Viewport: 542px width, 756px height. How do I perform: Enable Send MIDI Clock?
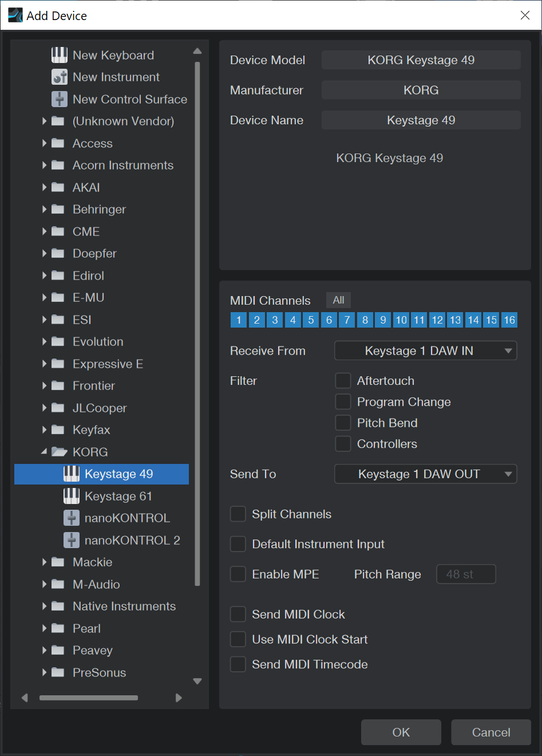(238, 614)
